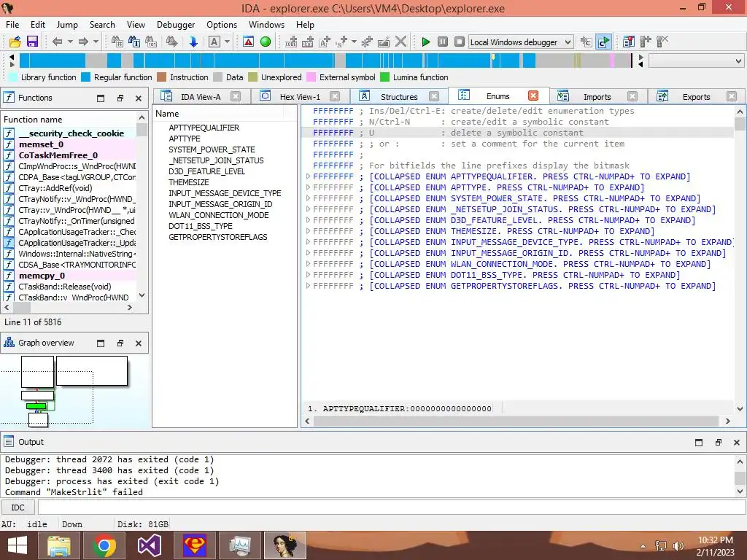Save the database with the floppy icon
The width and height of the screenshot is (747, 560).
point(32,42)
